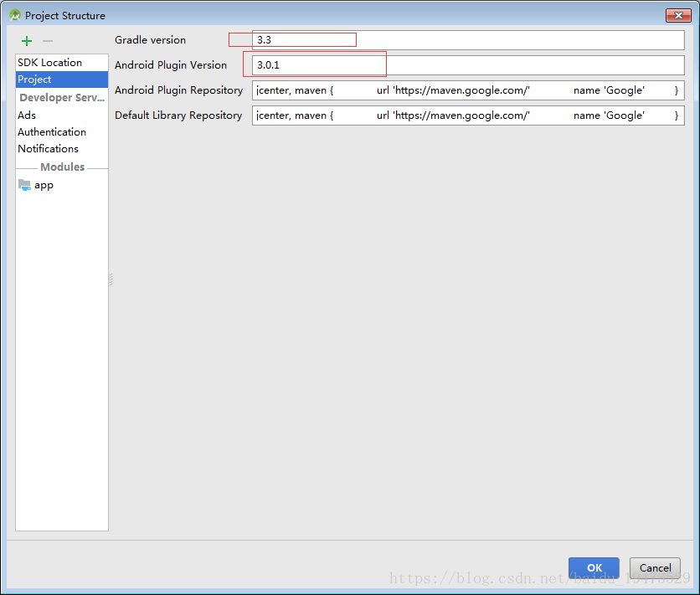This screenshot has width=700, height=595.
Task: Go to the Authentication section
Action: [x=52, y=132]
